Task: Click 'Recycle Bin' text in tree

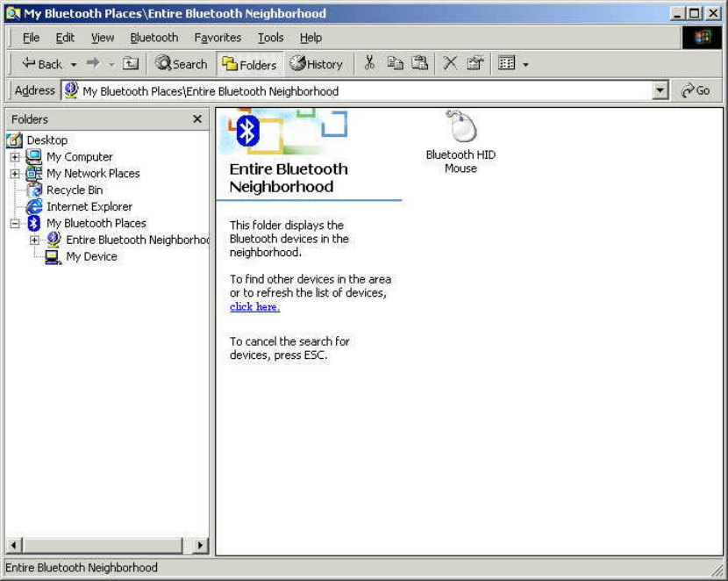Action: point(75,190)
